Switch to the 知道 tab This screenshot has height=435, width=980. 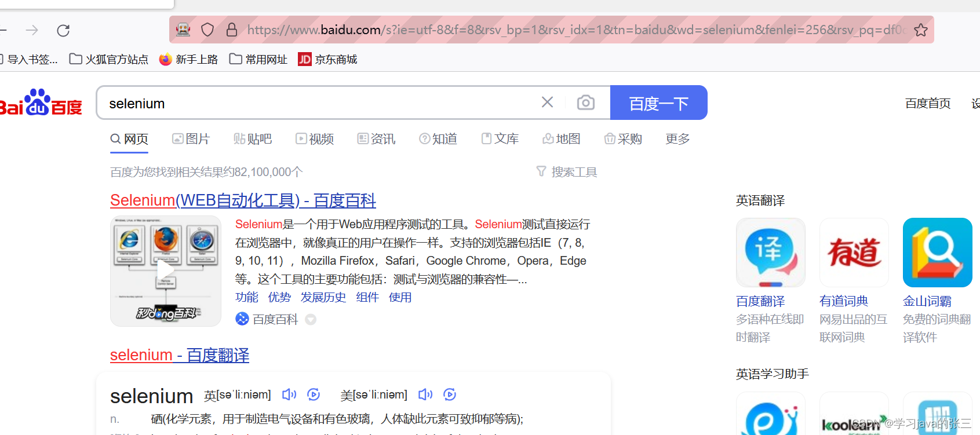point(438,139)
